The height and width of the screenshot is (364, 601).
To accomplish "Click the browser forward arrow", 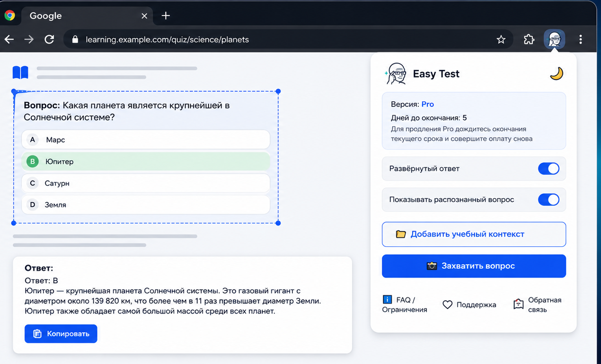I will click(x=29, y=40).
